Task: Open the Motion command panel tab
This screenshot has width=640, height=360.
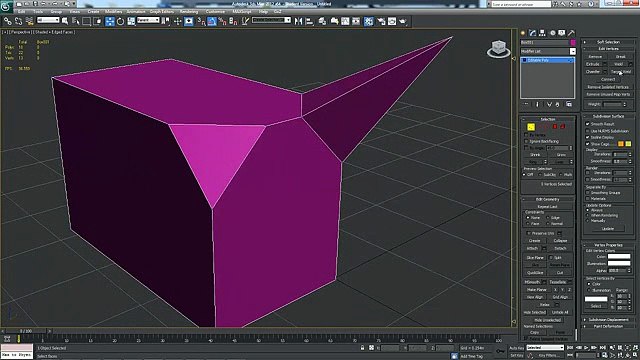Action: pyautogui.click(x=552, y=33)
